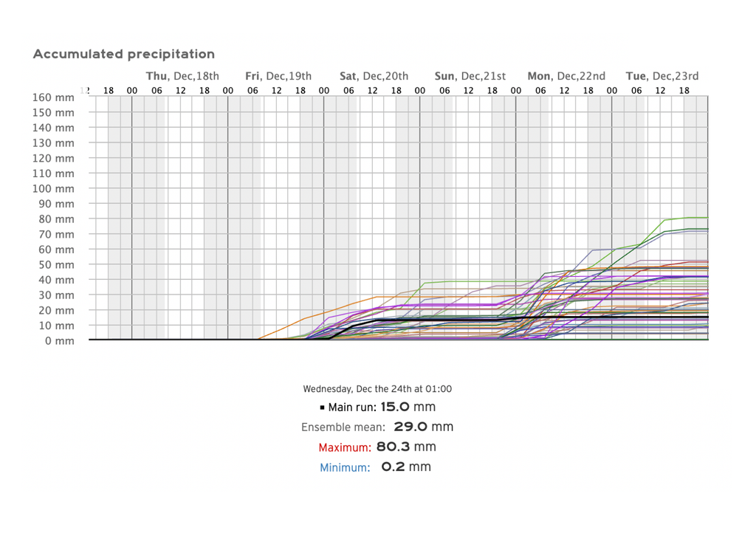756x533 pixels.
Task: Select the Ensemble mean legend entry
Action: click(343, 427)
